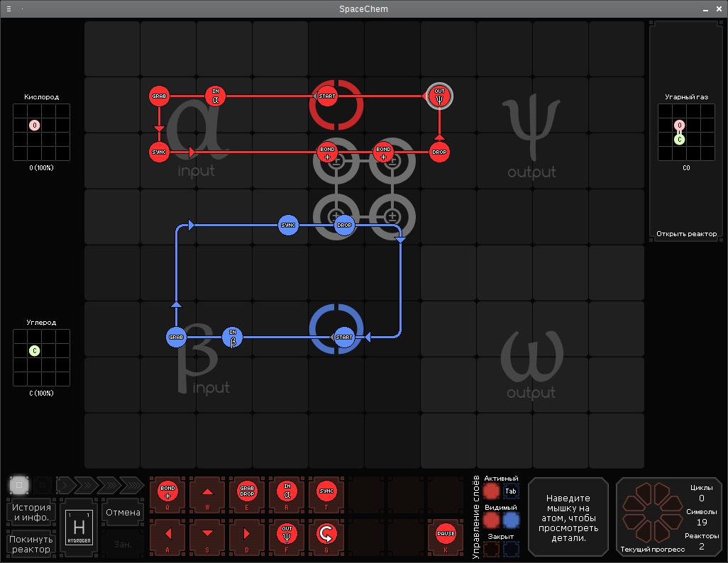
Task: Toggle active red layer swatch
Action: tap(491, 491)
